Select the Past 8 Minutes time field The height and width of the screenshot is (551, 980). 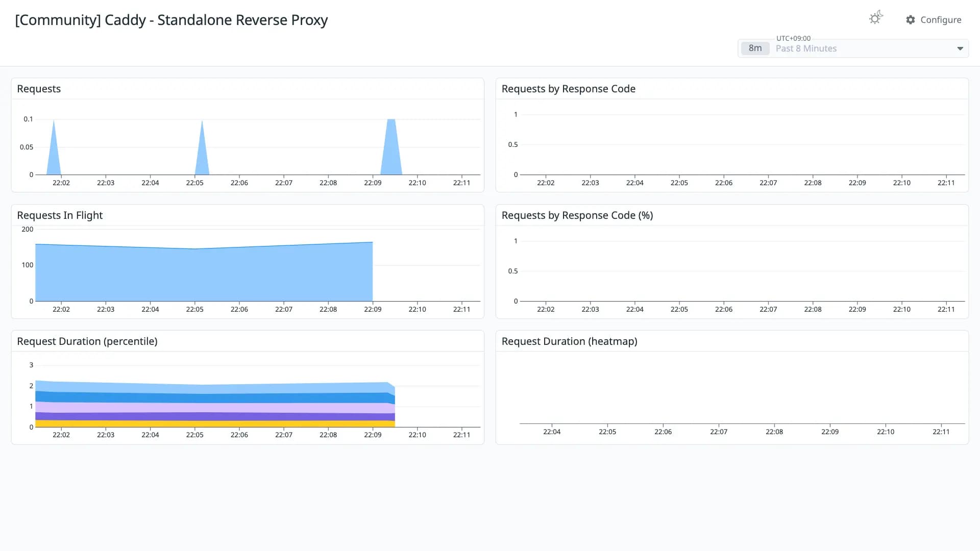pos(853,48)
